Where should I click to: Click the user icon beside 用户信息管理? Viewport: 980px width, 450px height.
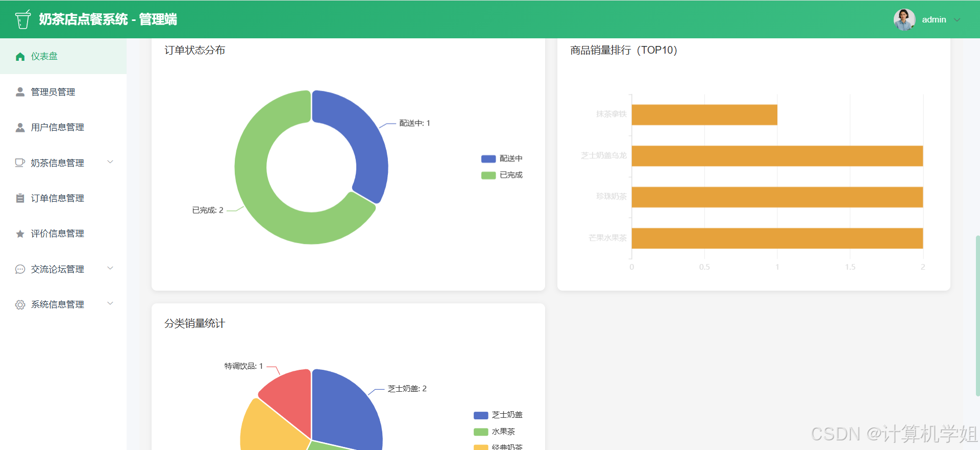pos(20,127)
